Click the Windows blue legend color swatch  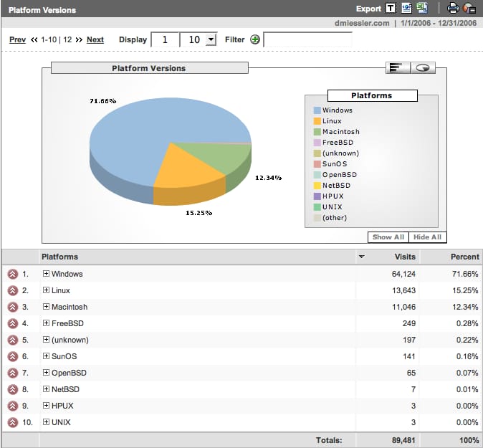(317, 110)
